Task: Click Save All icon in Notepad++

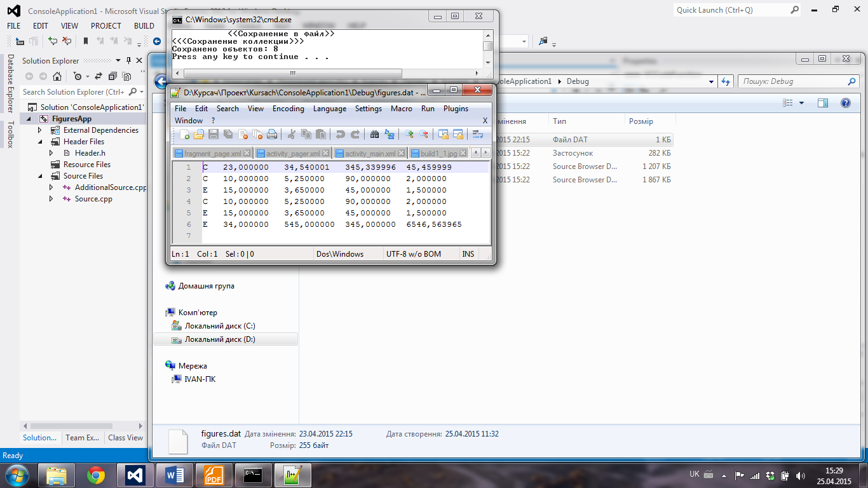Action: [x=228, y=134]
